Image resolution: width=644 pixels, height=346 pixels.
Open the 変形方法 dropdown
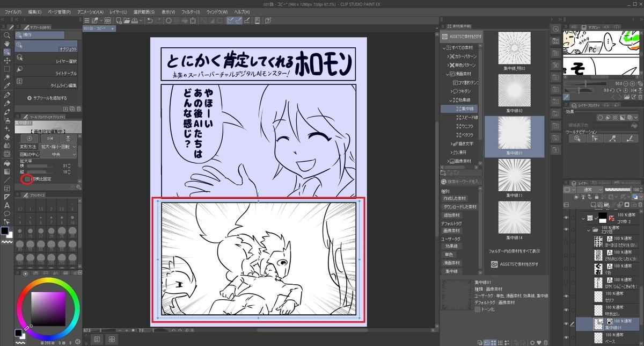[58, 146]
